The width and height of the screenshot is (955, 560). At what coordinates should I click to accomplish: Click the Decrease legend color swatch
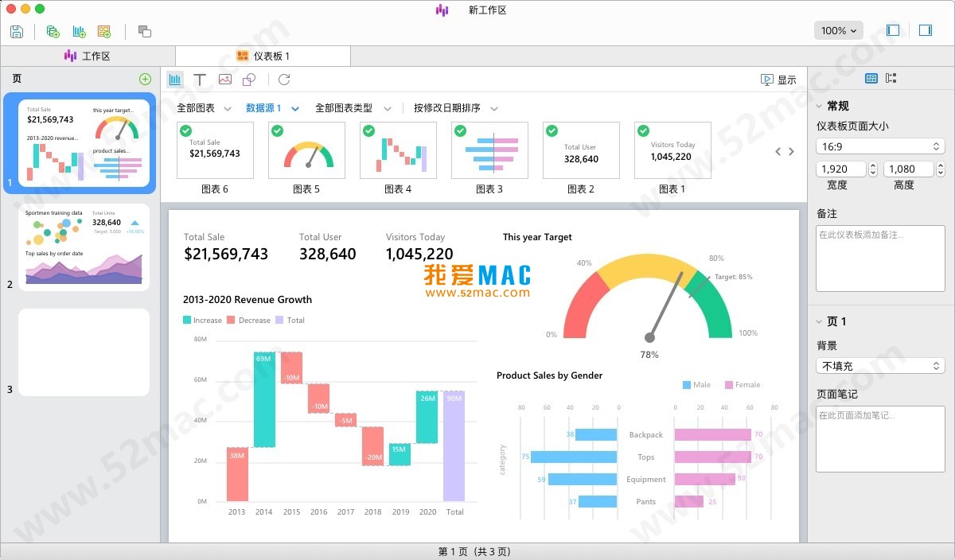point(231,320)
